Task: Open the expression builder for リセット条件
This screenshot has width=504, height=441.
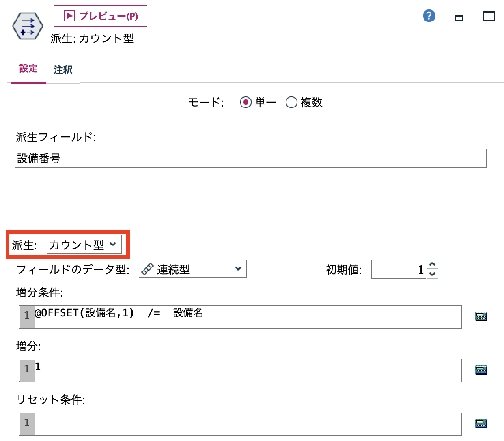Action: [481, 423]
